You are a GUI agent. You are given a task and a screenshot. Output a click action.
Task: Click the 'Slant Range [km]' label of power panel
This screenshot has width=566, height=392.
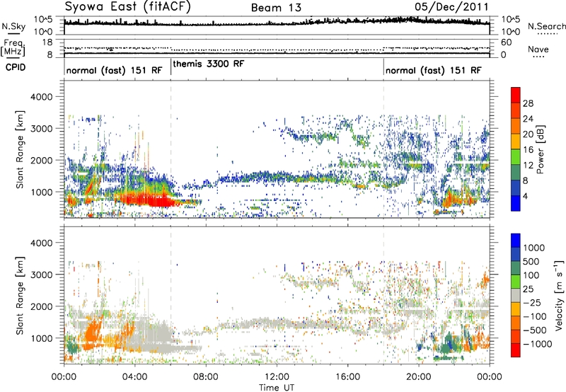coord(20,149)
